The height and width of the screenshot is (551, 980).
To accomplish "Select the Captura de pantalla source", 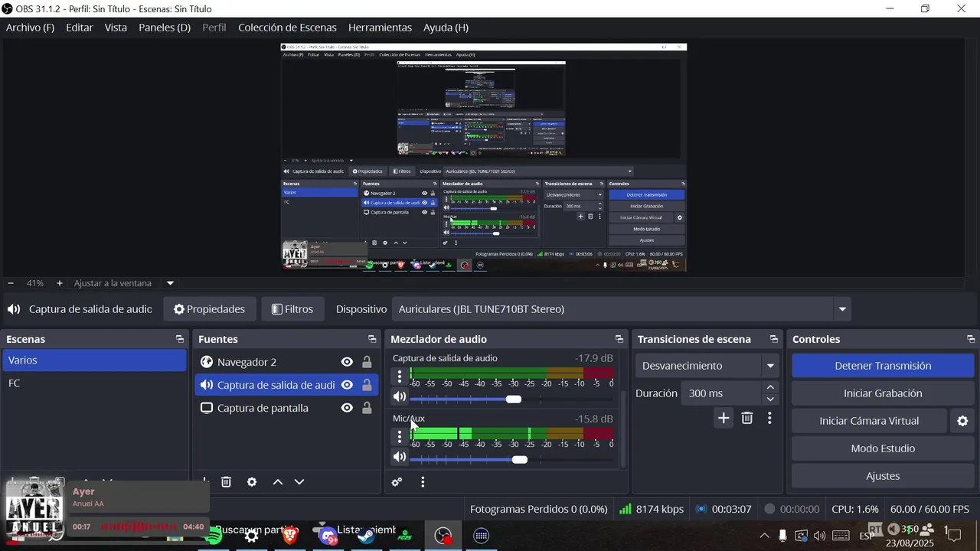I will pyautogui.click(x=264, y=408).
